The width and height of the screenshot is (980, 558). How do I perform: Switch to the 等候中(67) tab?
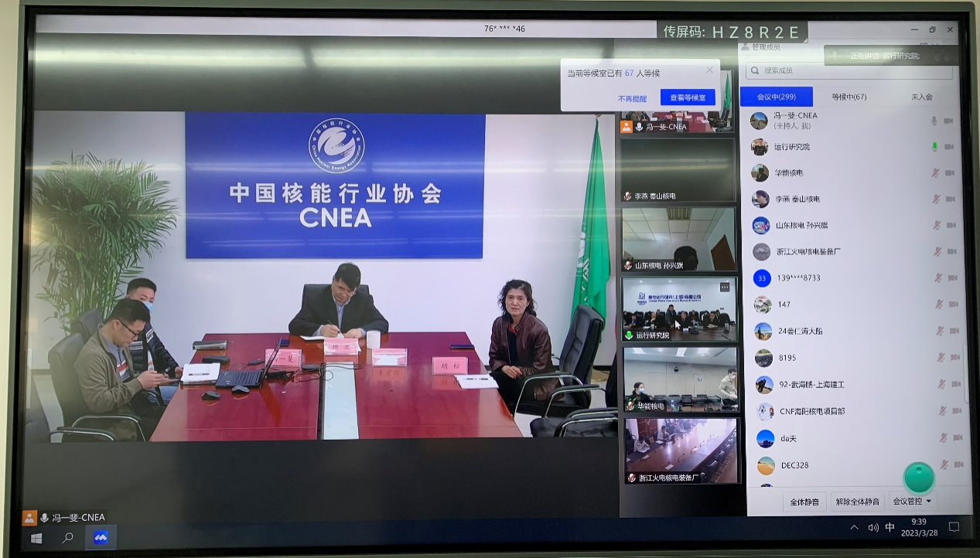pos(849,97)
